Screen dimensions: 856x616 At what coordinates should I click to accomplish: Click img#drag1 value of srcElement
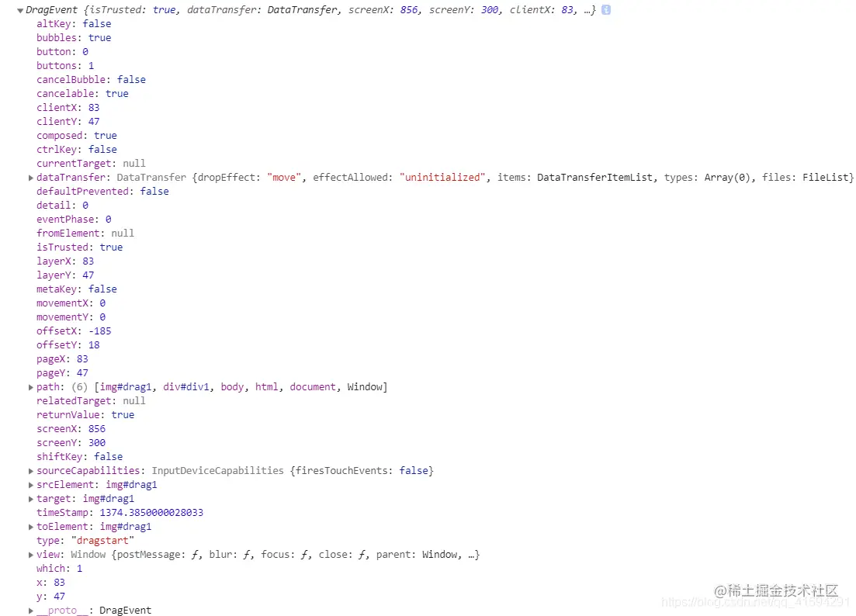pos(132,485)
